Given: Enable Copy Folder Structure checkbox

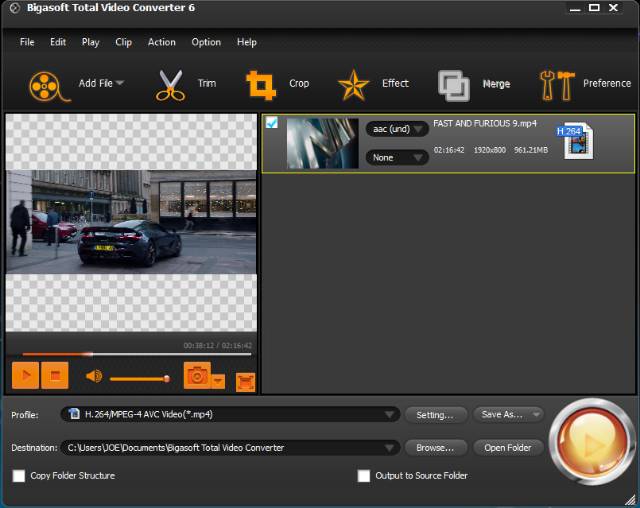Looking at the screenshot, I should (19, 476).
